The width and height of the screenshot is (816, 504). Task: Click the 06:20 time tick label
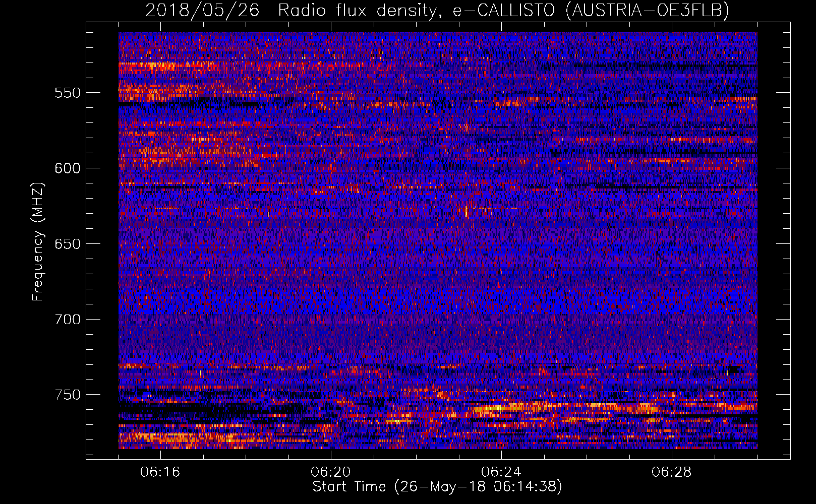coord(331,472)
